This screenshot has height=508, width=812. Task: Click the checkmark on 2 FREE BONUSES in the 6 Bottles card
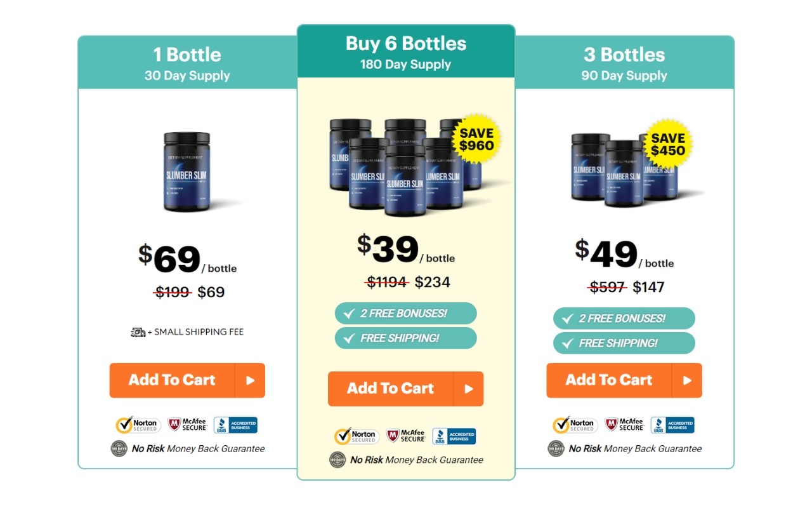pos(349,313)
